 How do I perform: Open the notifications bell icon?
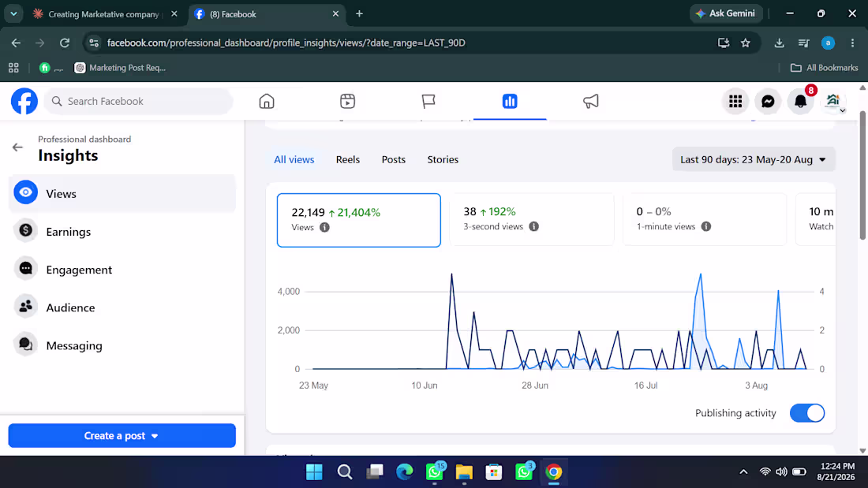click(x=800, y=101)
